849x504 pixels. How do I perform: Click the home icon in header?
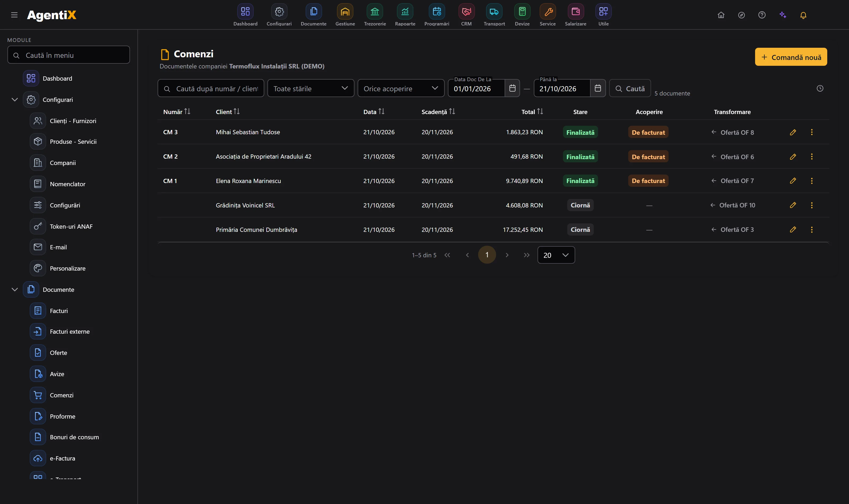[721, 15]
